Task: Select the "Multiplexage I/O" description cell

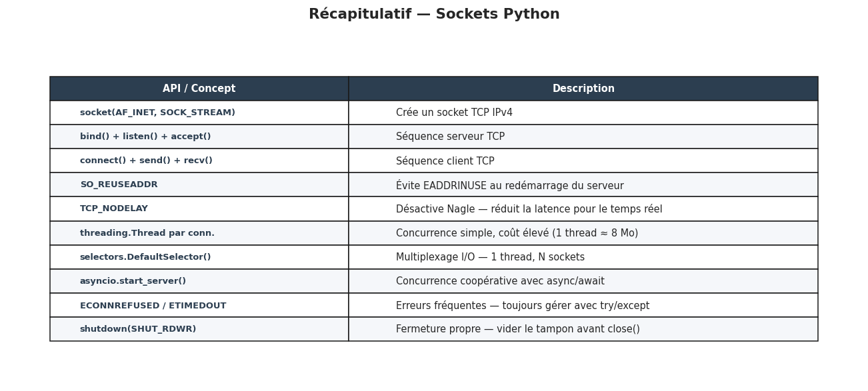Action: point(490,257)
